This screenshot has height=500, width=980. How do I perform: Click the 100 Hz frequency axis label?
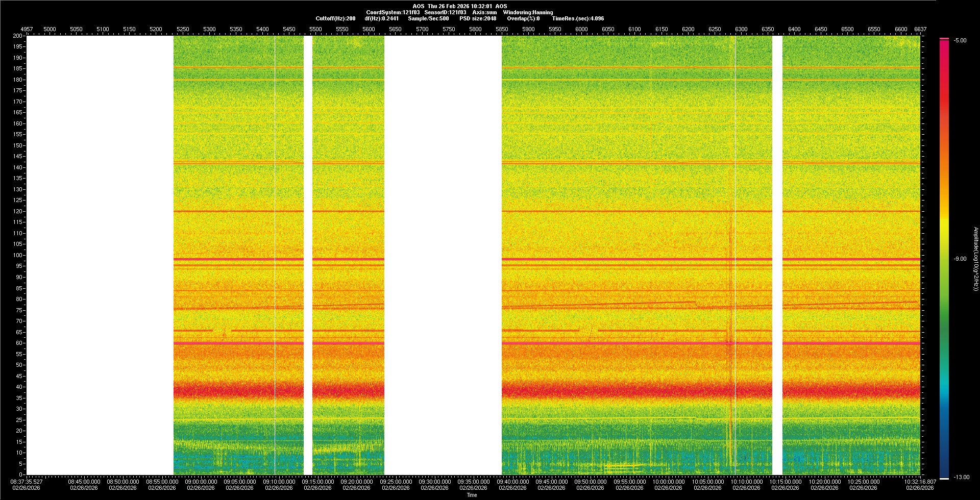pyautogui.click(x=18, y=255)
